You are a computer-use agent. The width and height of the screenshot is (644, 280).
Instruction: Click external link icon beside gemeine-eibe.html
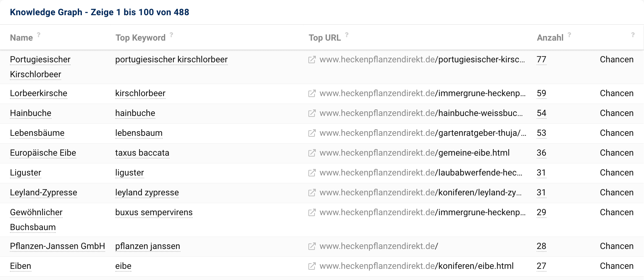pyautogui.click(x=312, y=153)
